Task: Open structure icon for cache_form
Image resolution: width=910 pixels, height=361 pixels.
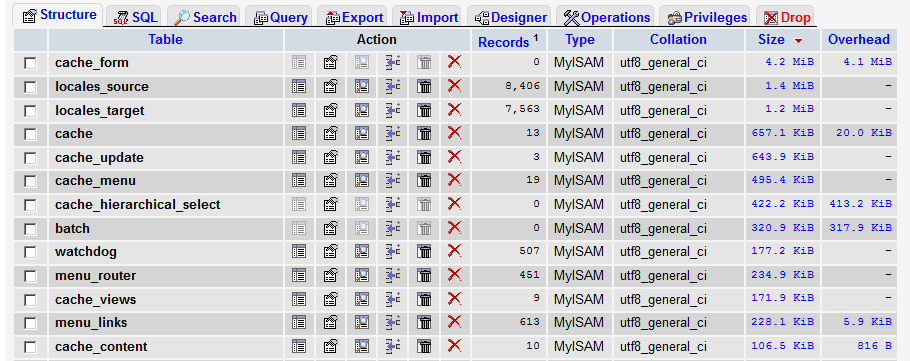Action: tap(330, 63)
